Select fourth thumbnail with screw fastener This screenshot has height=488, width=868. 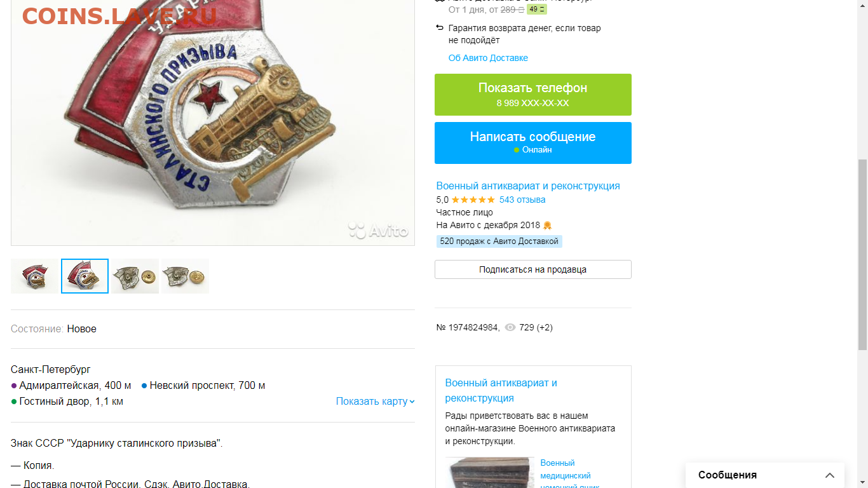tap(185, 276)
